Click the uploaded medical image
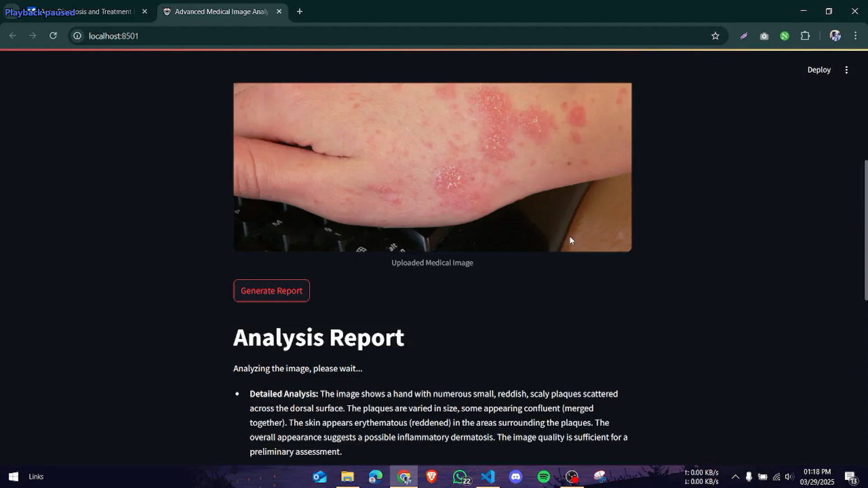 point(432,167)
